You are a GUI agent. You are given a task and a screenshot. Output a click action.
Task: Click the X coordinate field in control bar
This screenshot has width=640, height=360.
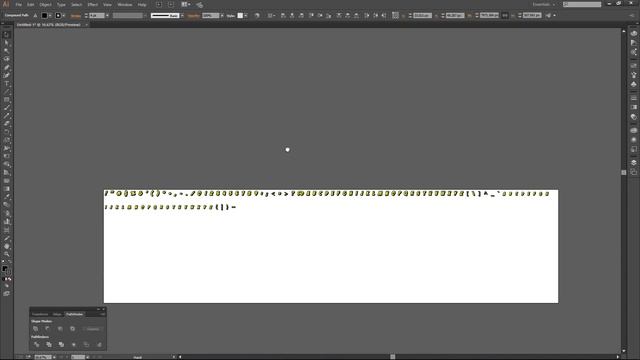pos(422,16)
